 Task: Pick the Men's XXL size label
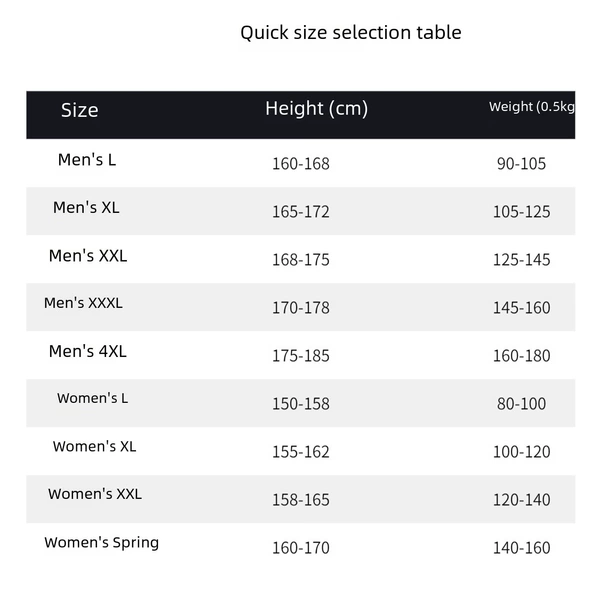click(88, 256)
